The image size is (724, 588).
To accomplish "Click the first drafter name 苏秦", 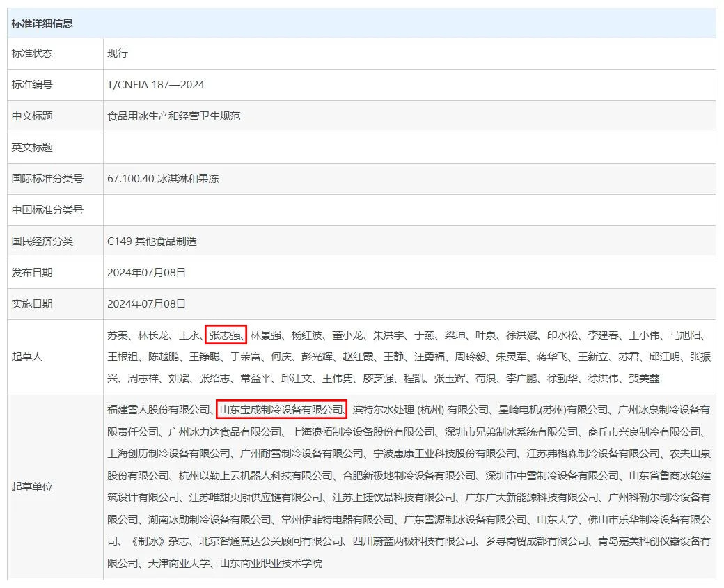I will 117,335.
